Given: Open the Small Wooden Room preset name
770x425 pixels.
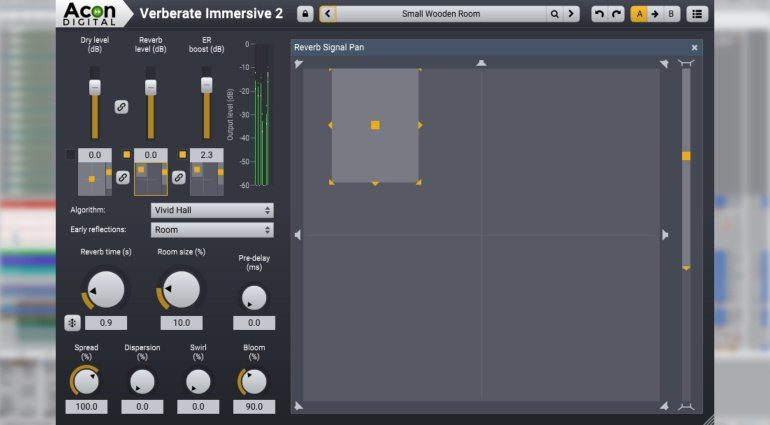Looking at the screenshot, I should tap(441, 14).
